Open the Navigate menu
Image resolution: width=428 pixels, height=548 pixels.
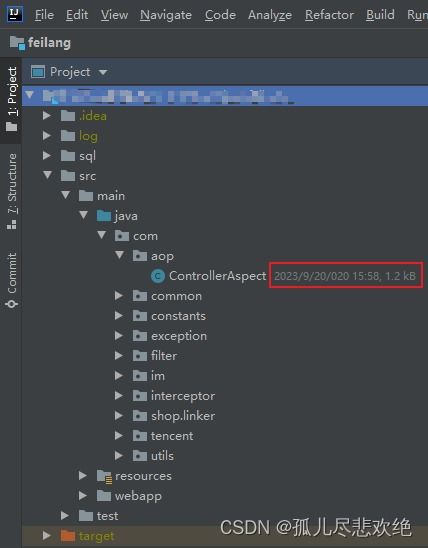pos(166,15)
